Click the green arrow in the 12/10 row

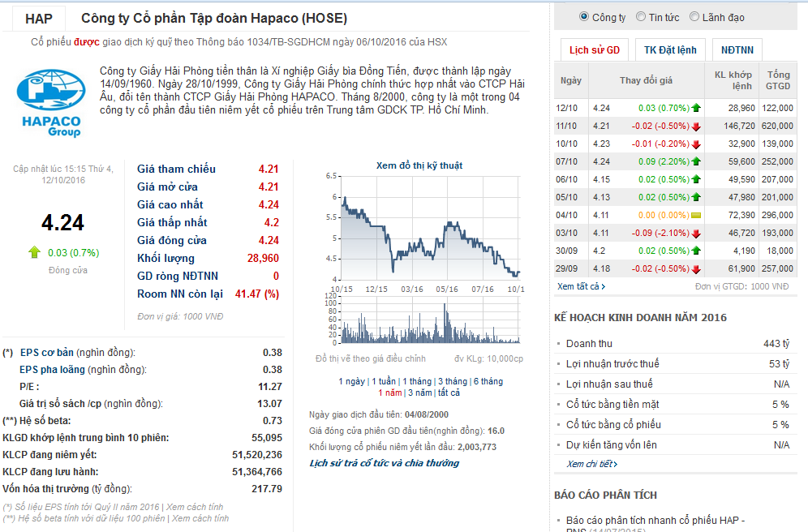[x=696, y=108]
